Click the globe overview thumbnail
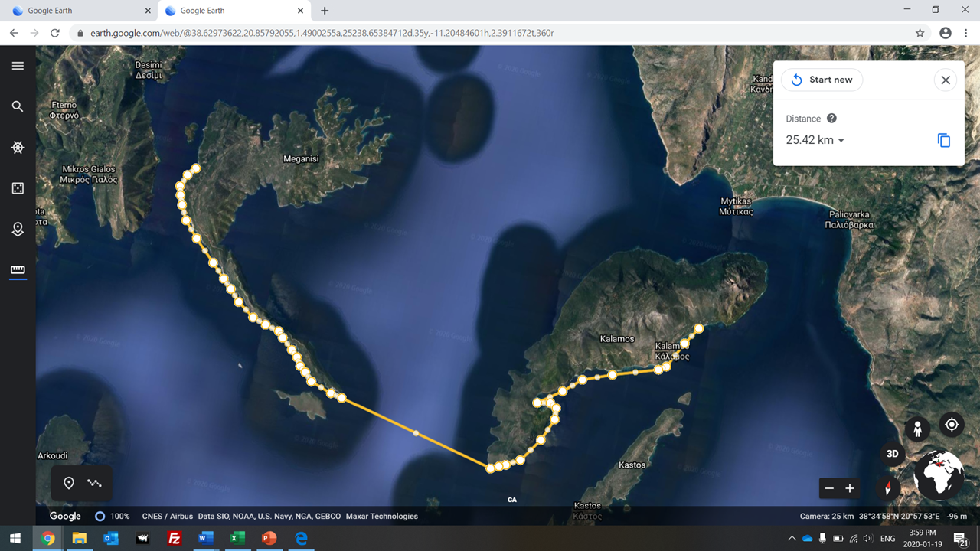 [x=939, y=475]
